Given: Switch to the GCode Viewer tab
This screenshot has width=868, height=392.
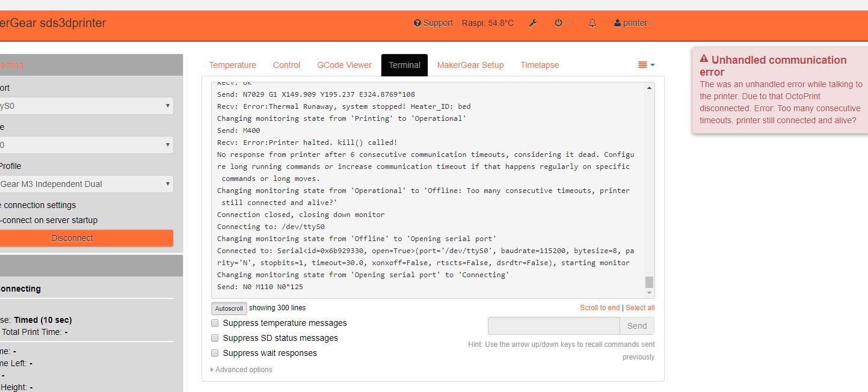Looking at the screenshot, I should click(x=344, y=65).
